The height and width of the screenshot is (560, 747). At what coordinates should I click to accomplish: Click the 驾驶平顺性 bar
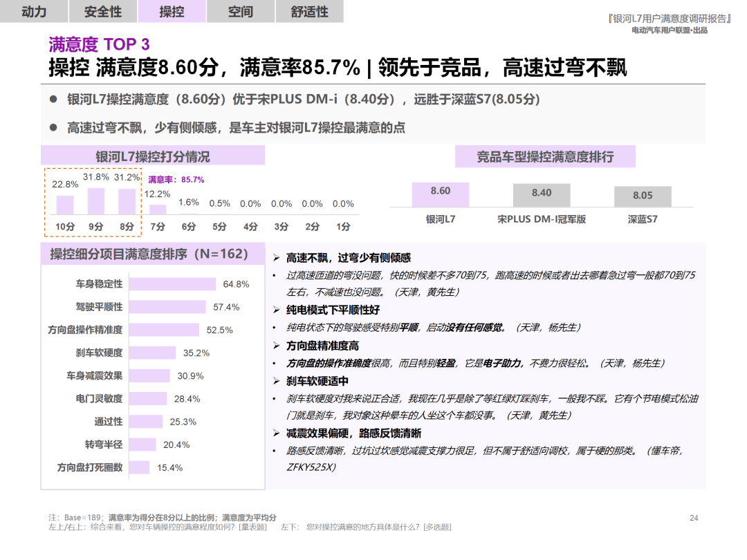[x=167, y=307]
